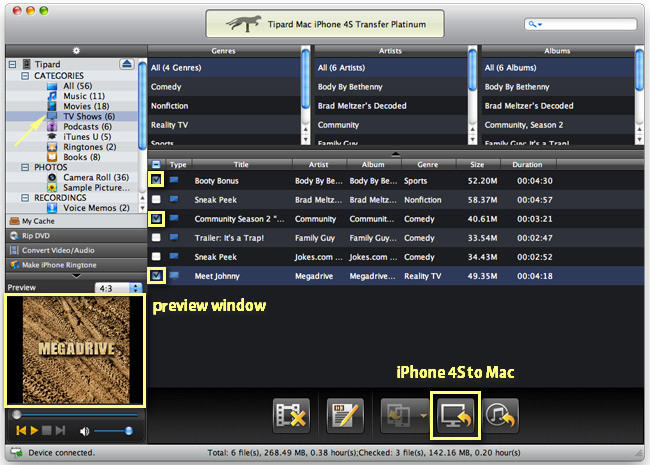650x465 pixels.
Task: Select Community in the Artists list
Action: tap(391, 125)
